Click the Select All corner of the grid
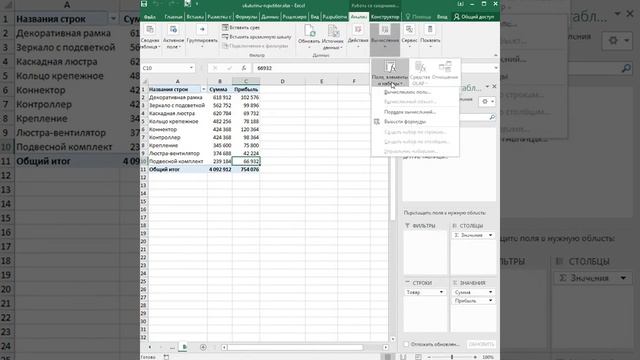The height and width of the screenshot is (360, 640). (144, 81)
